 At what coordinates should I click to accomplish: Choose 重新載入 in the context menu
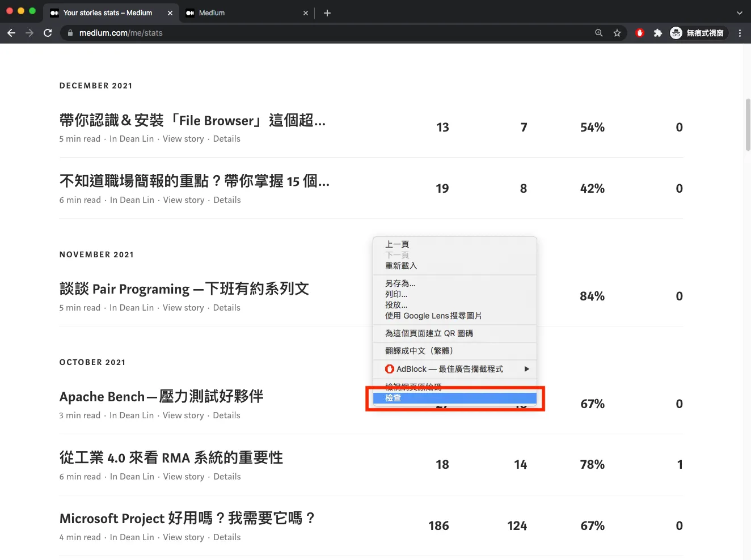455,266
